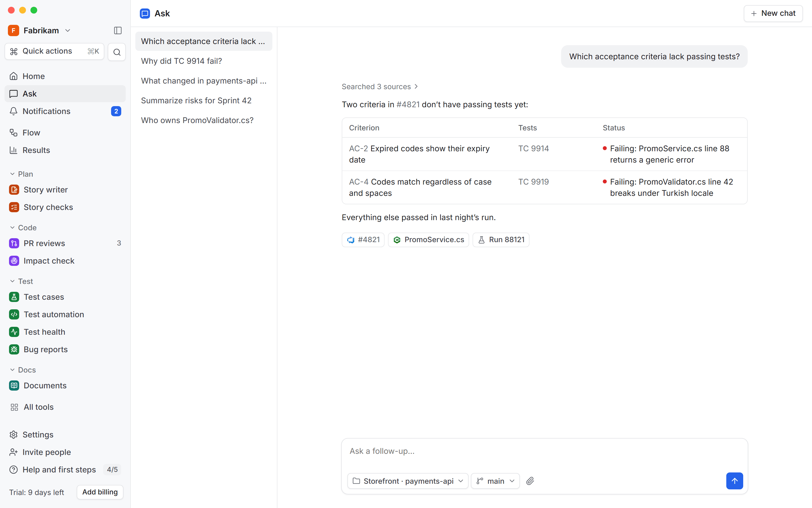Open Bug reports
This screenshot has height=508, width=812.
65,349
